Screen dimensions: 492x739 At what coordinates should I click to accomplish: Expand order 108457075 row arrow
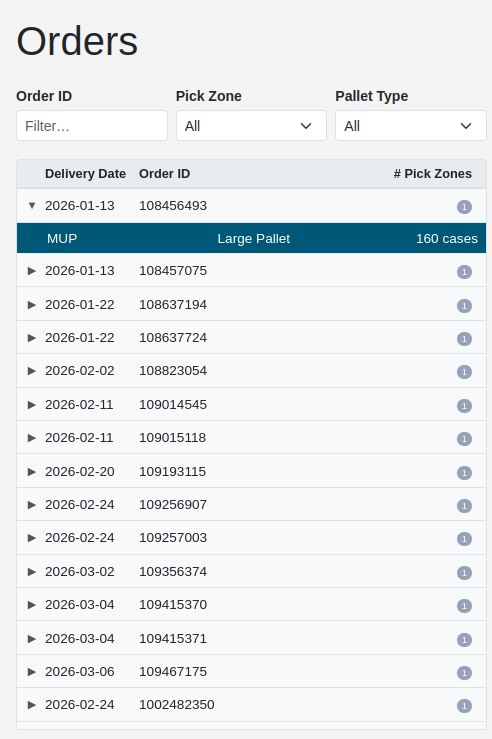[32, 271]
